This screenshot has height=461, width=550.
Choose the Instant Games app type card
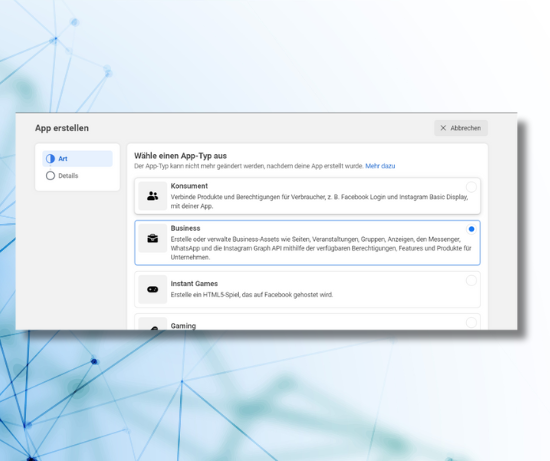tap(307, 289)
